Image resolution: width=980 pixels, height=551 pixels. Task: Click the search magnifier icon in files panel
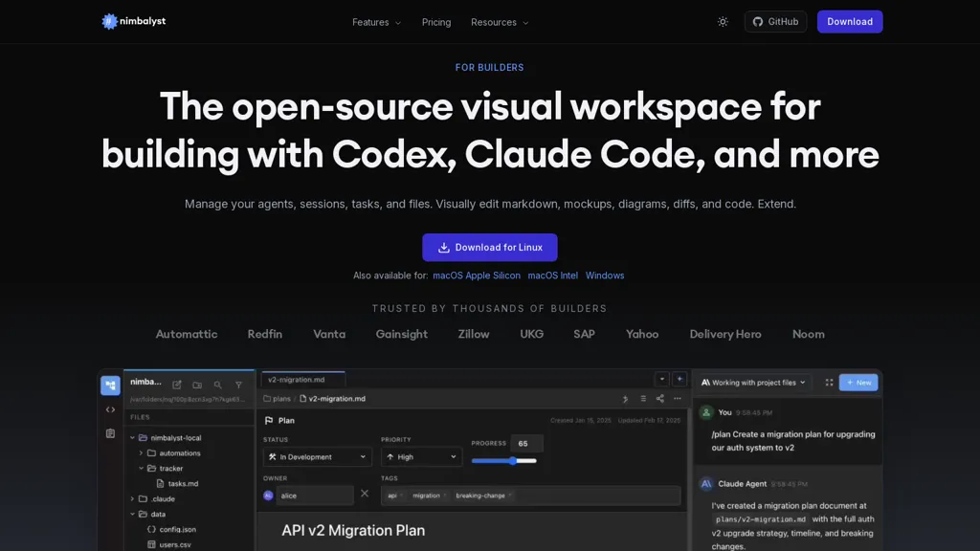pos(217,385)
